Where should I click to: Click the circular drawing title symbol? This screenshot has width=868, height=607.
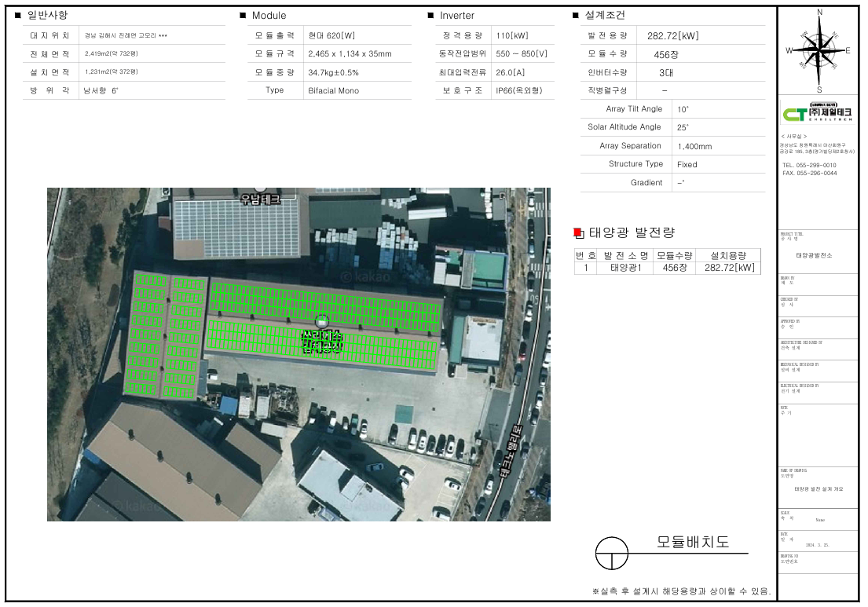pos(612,554)
